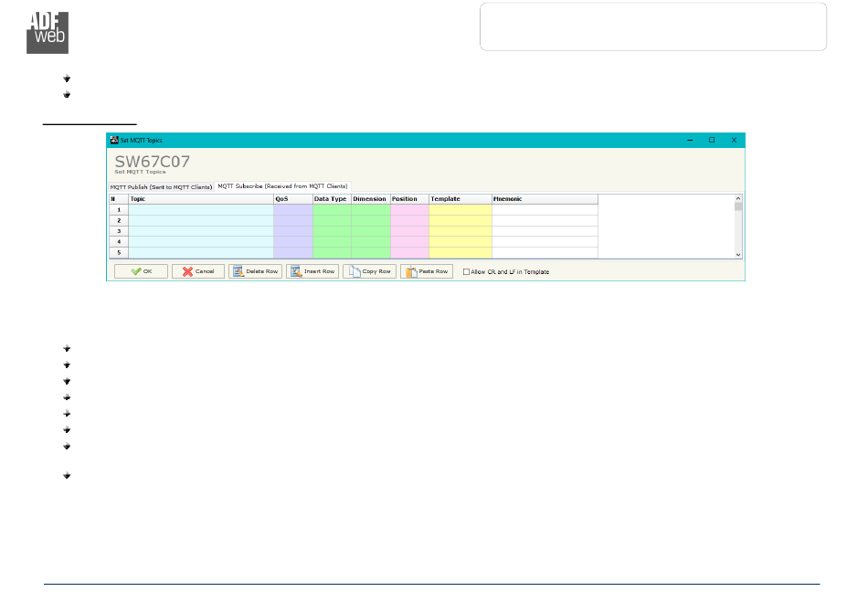Click the QoS cell in row 2
This screenshot has height=602, width=868.
(293, 220)
